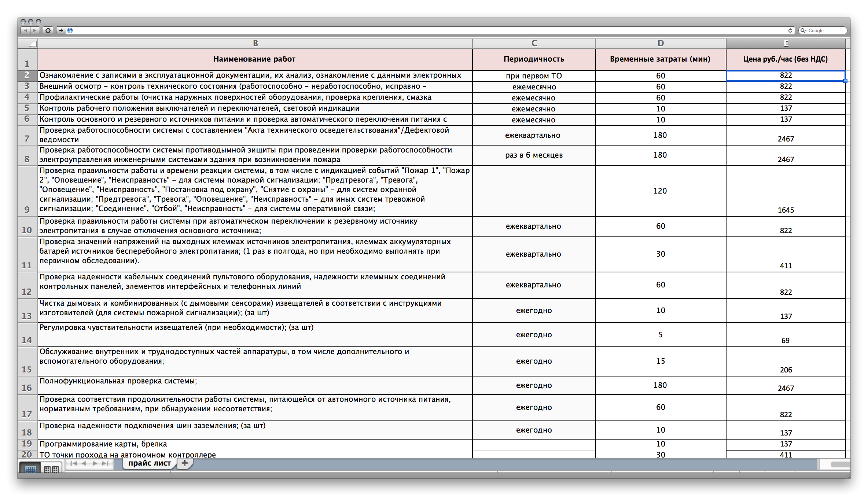Select column B header

point(255,44)
